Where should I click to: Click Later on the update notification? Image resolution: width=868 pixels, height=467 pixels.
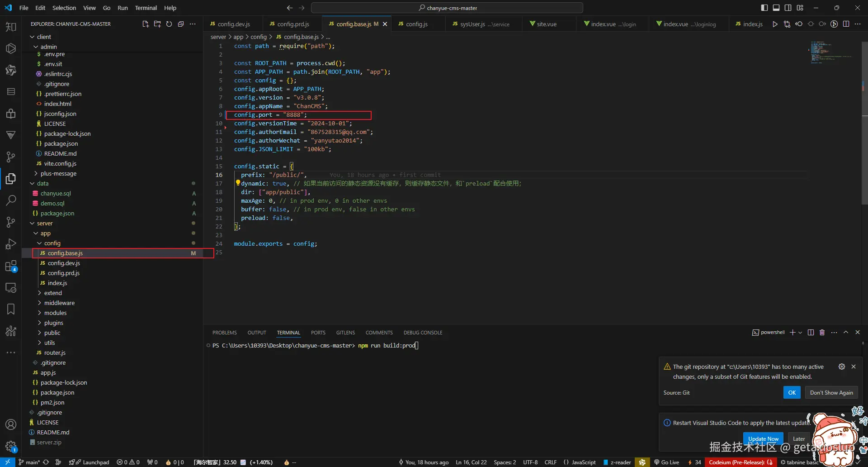click(x=799, y=438)
